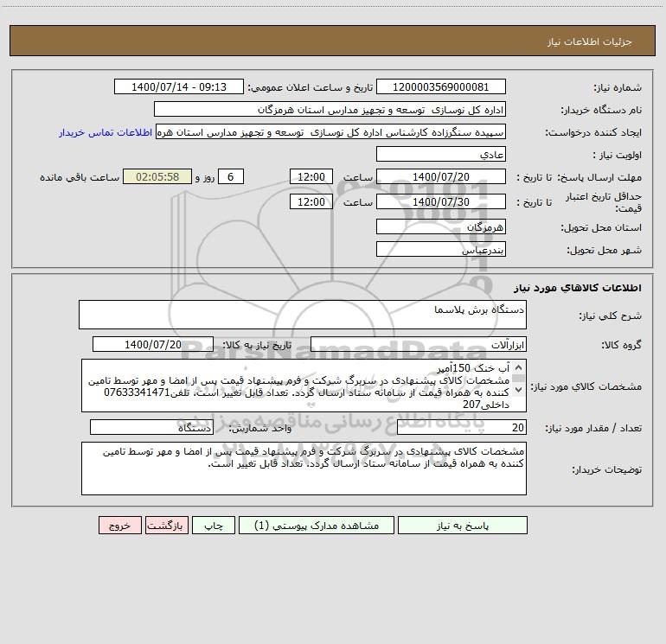Click the خروج exit button

pos(119,526)
